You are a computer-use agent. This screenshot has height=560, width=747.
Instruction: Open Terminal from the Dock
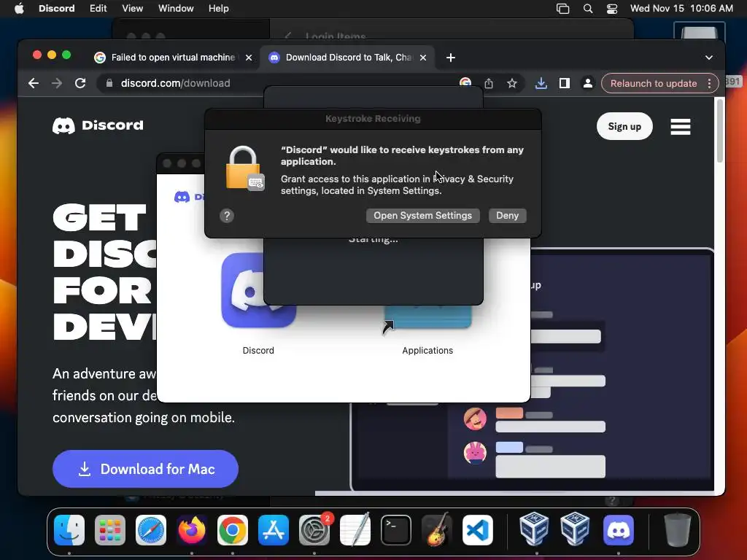pyautogui.click(x=396, y=530)
